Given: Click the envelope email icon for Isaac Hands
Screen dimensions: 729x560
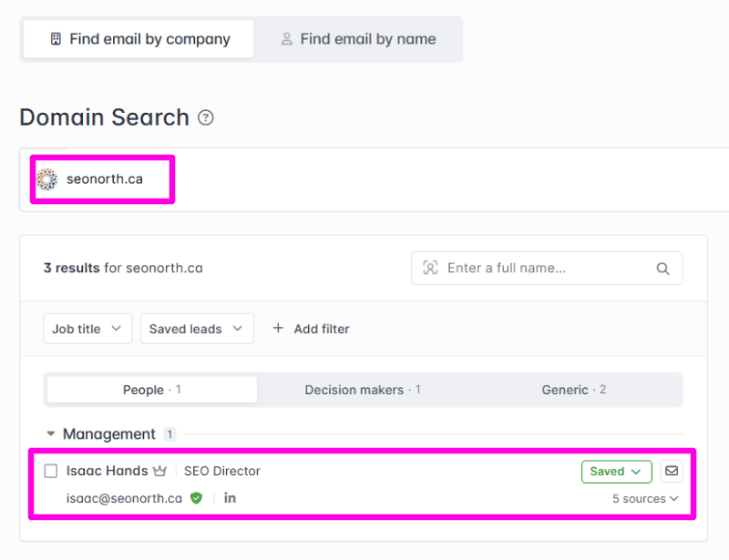Looking at the screenshot, I should tap(672, 471).
